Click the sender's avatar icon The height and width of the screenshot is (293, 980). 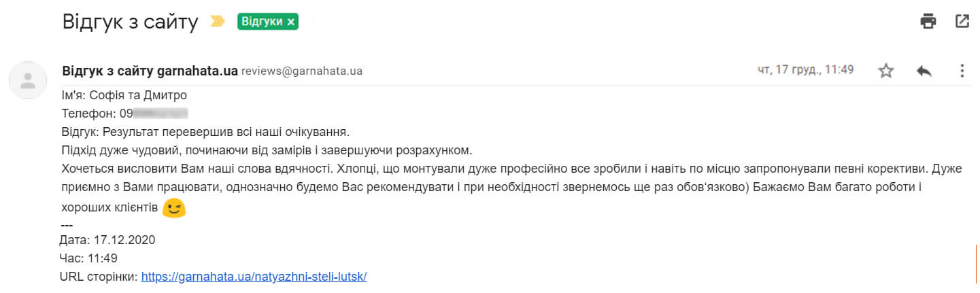pos(28,81)
